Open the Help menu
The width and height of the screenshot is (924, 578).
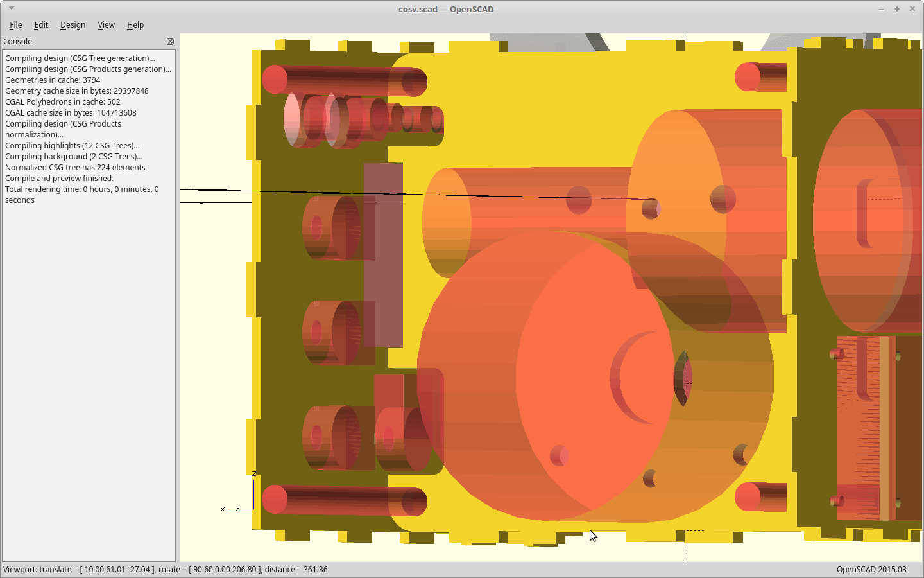click(x=135, y=25)
